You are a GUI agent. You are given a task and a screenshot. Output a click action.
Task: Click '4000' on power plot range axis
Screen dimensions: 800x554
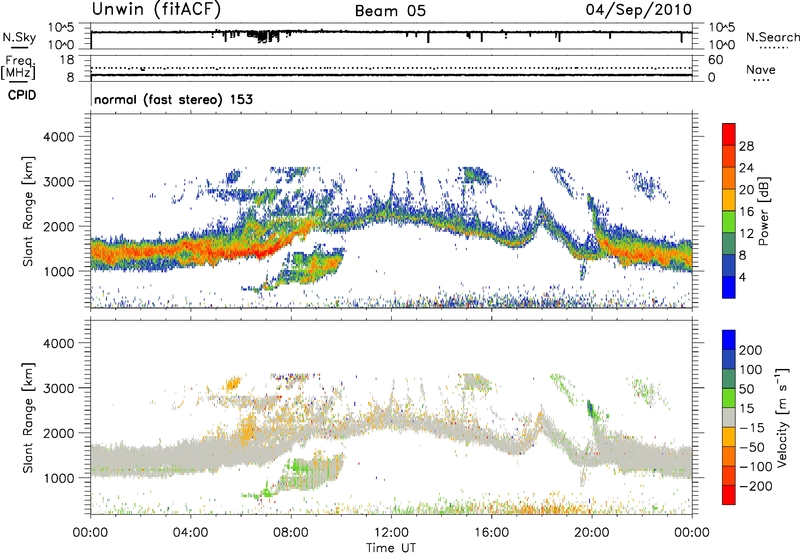[x=58, y=137]
